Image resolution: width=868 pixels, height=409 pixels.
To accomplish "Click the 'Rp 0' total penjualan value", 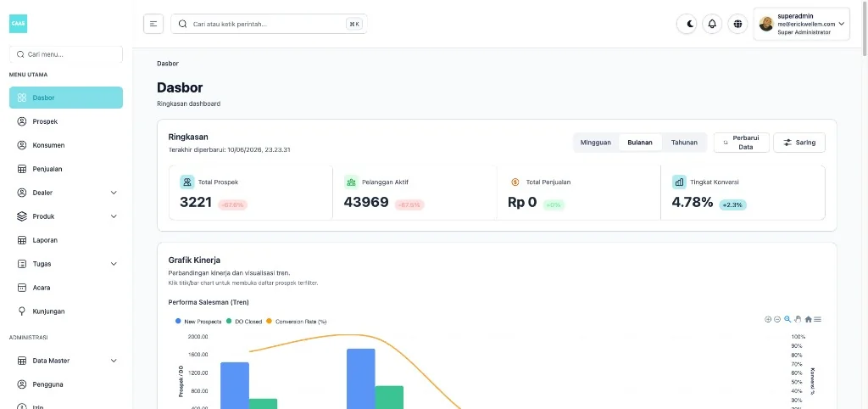I will 522,202.
